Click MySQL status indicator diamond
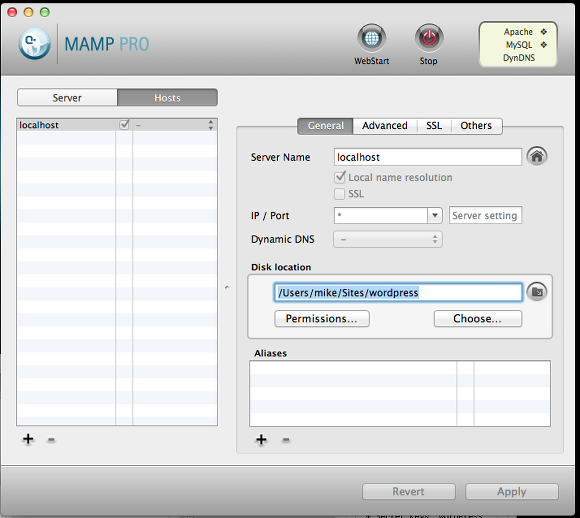 (x=543, y=45)
